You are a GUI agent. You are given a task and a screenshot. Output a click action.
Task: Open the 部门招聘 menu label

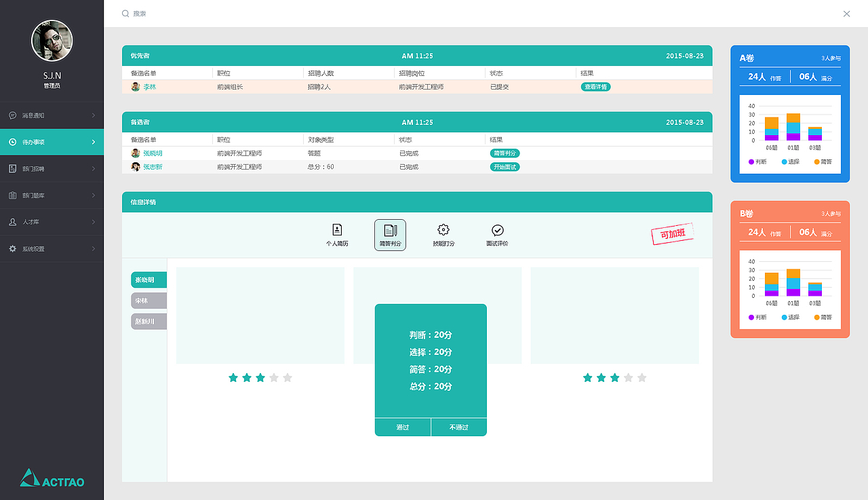[33, 168]
